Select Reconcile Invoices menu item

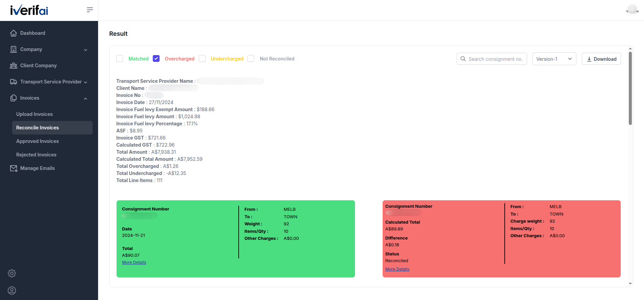[x=52, y=128]
